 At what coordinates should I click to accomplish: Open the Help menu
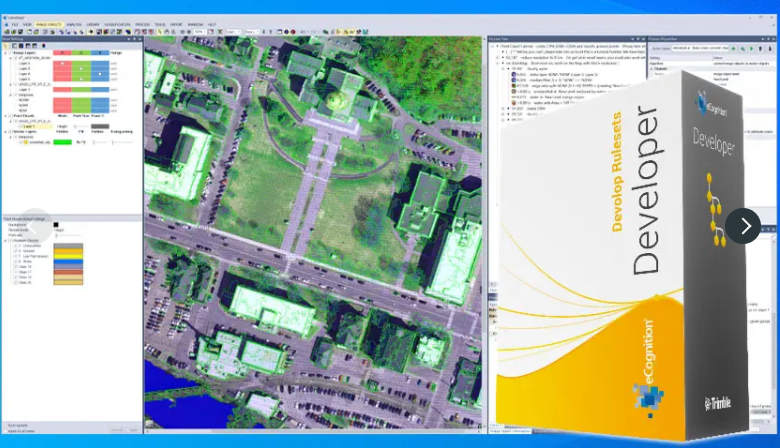tap(212, 24)
